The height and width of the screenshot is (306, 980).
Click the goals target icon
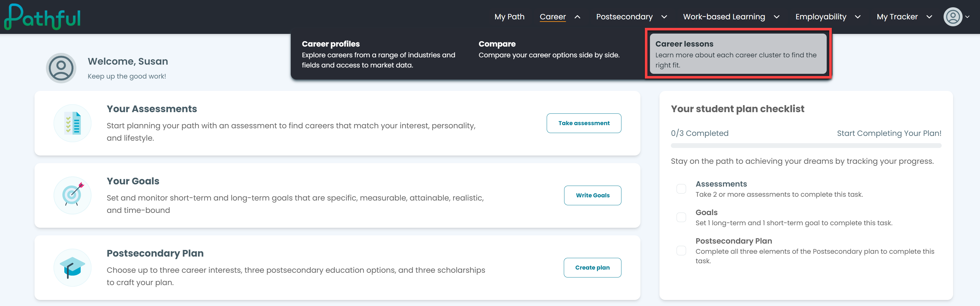click(x=73, y=195)
